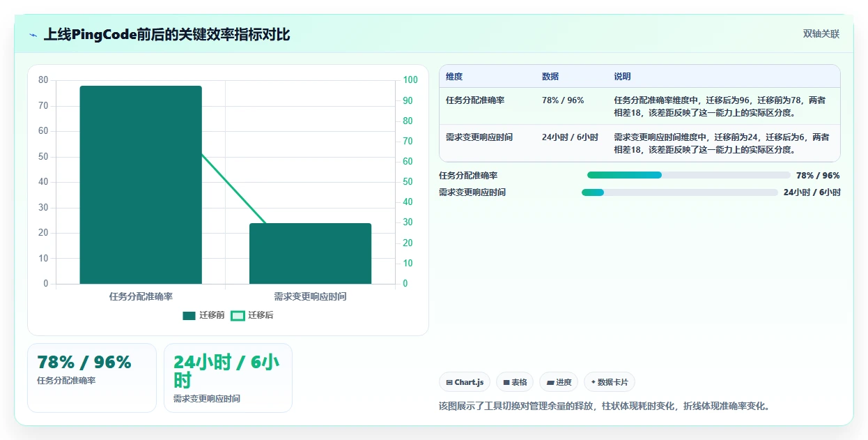Viewport: 868px width, 440px height.
Task: Click the 需求变更响应时间 description text in table
Action: [722, 143]
